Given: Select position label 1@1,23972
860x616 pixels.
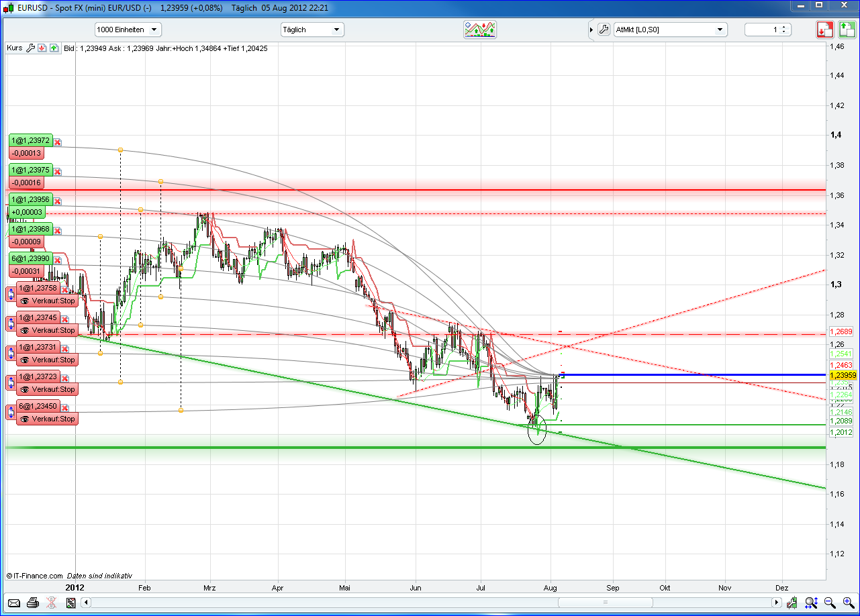Looking at the screenshot, I should point(31,142).
